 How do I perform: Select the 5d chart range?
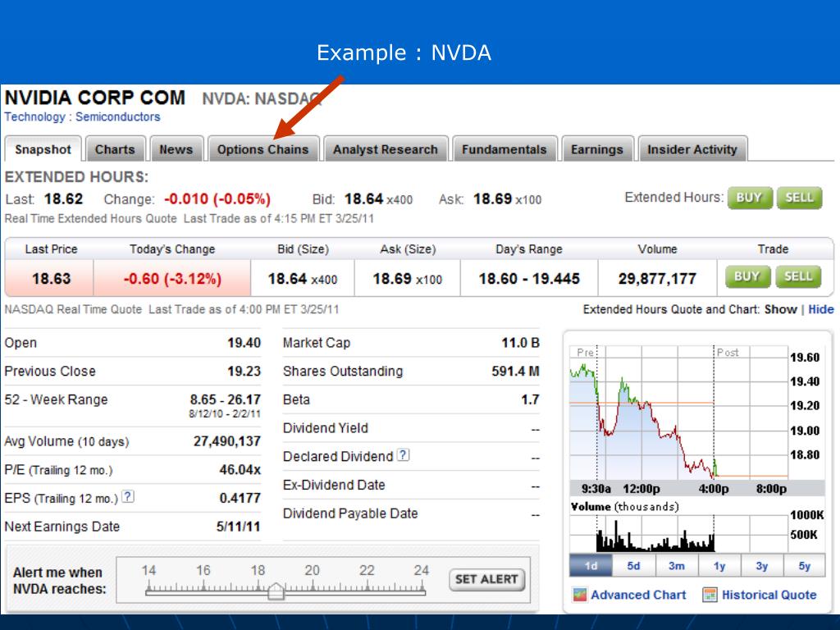(x=633, y=566)
